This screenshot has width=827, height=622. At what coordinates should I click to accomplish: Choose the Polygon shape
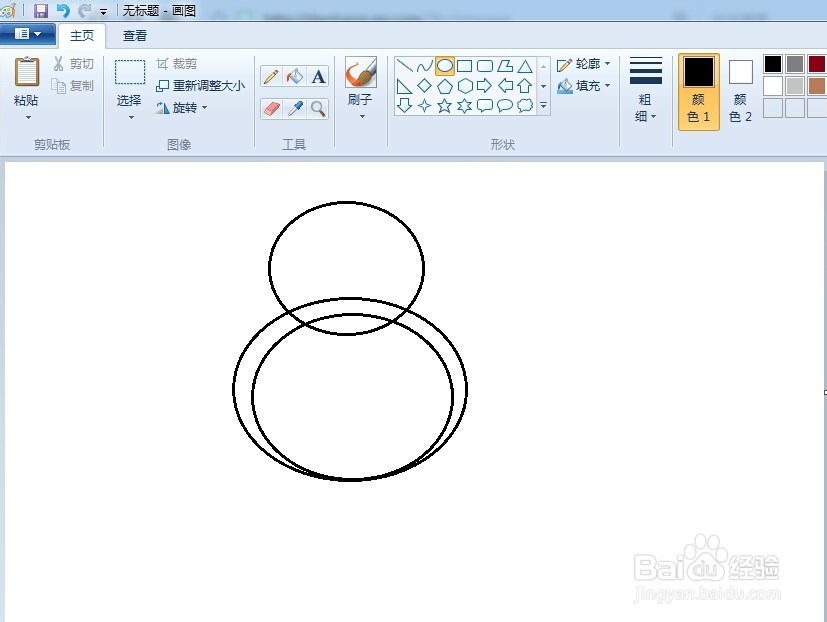[505, 66]
